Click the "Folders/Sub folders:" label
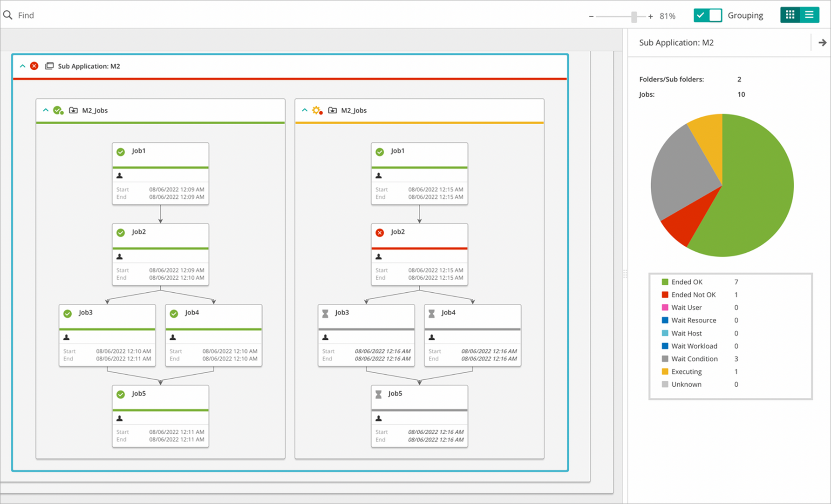The width and height of the screenshot is (831, 504). (672, 80)
